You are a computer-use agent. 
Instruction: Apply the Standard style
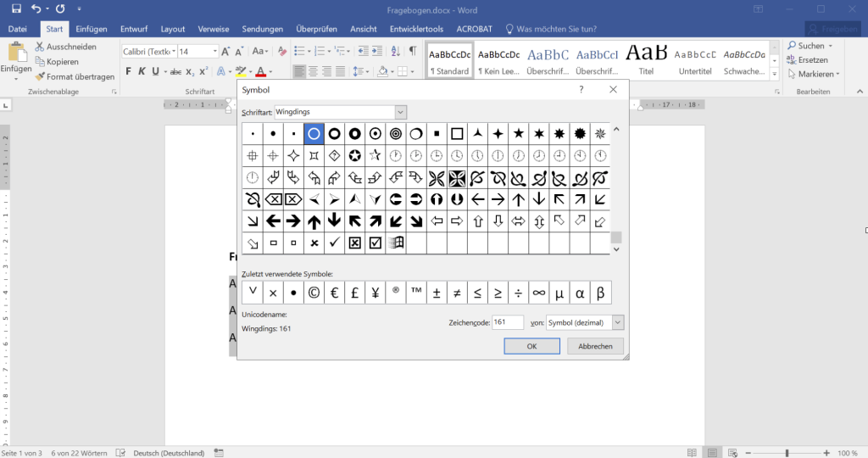point(449,60)
